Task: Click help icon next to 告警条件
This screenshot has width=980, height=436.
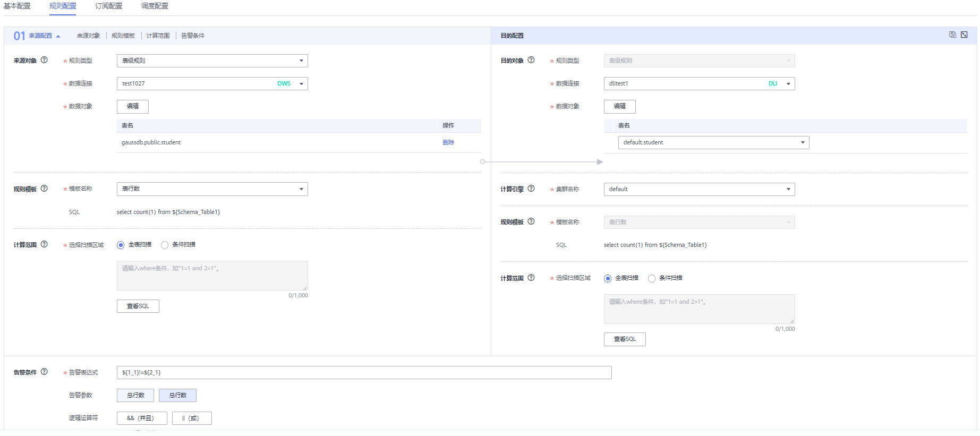Action: coord(44,372)
